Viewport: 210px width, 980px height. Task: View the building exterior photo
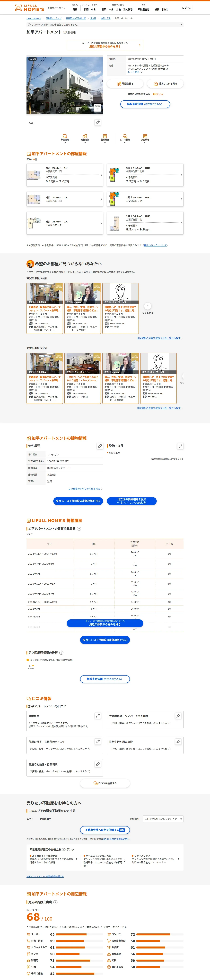point(65,85)
